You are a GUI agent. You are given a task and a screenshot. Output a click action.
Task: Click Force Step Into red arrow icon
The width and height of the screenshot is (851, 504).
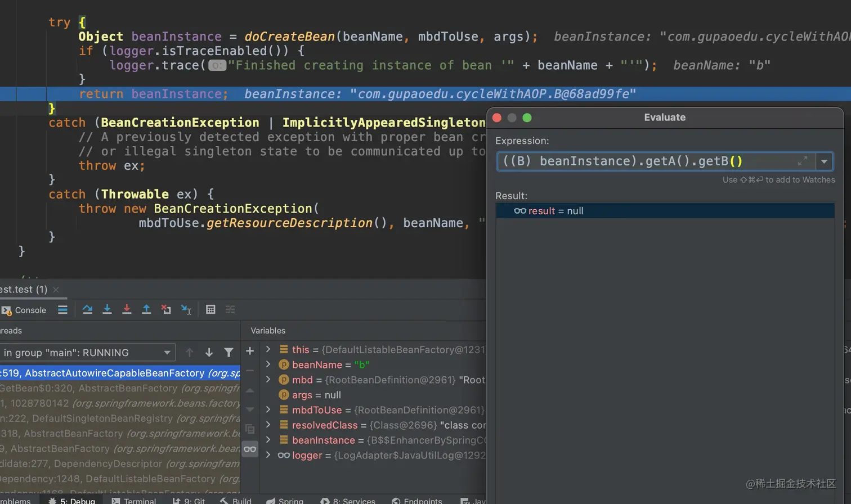[127, 309]
